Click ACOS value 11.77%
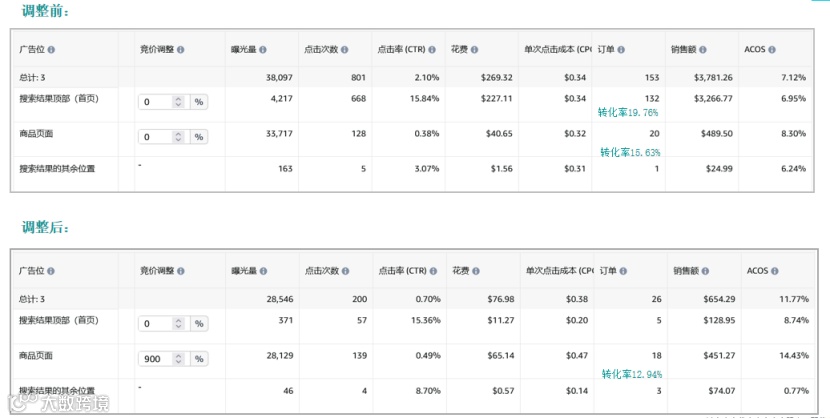Image resolution: width=830 pixels, height=419 pixels. pos(794,299)
